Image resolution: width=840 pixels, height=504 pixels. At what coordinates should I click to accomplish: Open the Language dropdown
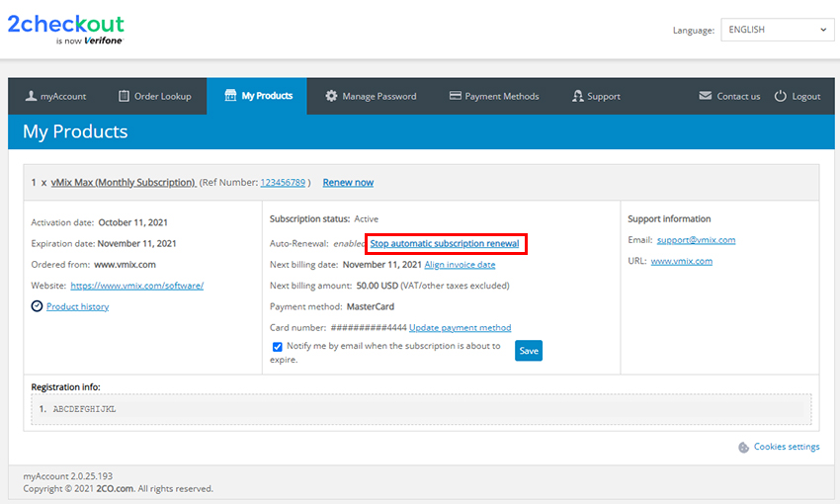pyautogui.click(x=778, y=30)
